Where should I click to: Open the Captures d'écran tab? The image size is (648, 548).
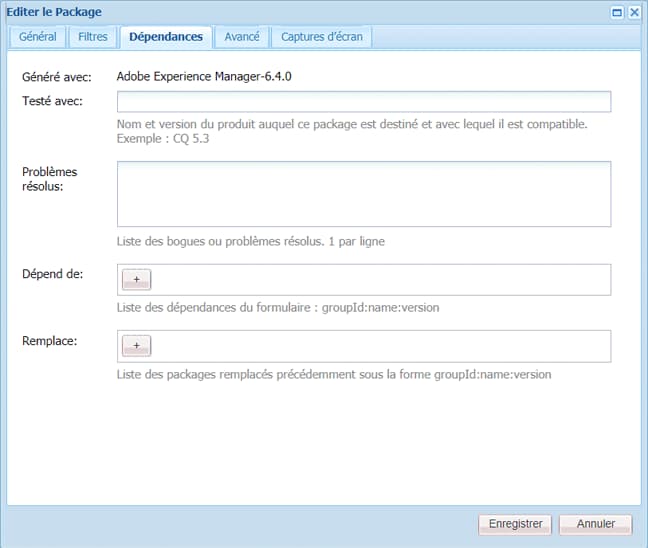tap(322, 37)
